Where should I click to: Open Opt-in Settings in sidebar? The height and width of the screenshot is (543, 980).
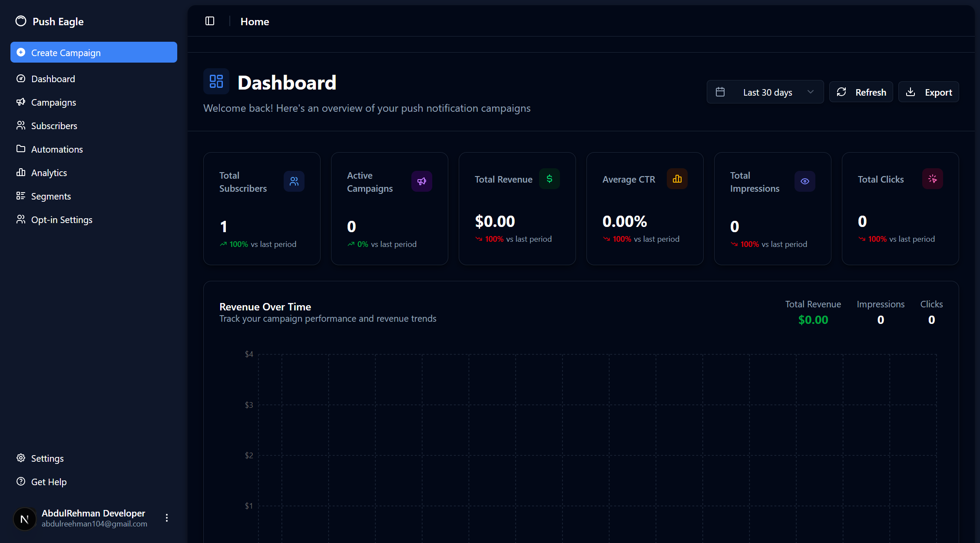click(94, 220)
